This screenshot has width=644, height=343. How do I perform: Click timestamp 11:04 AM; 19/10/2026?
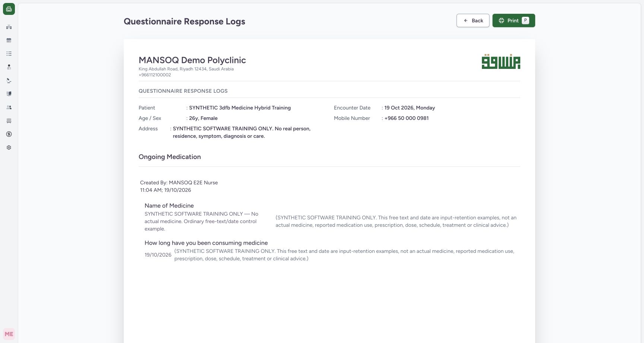[x=165, y=190]
